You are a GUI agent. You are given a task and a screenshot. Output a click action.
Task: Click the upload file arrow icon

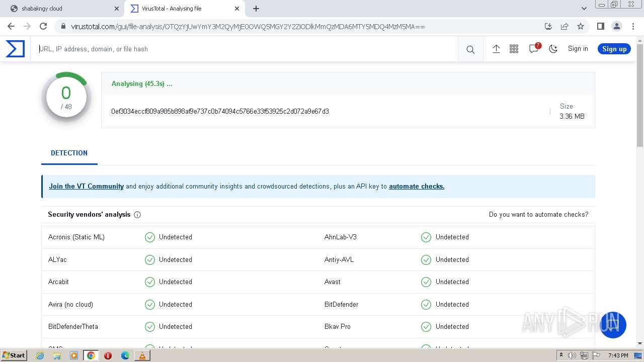point(496,49)
